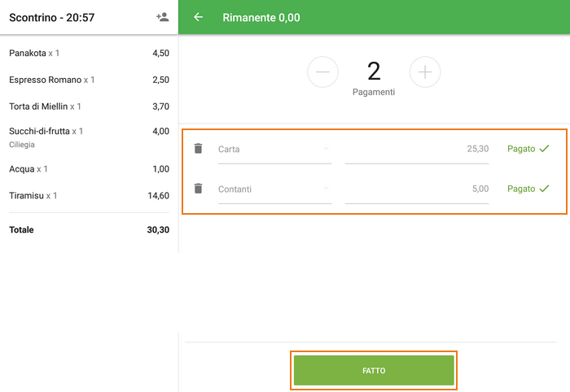Image resolution: width=570 pixels, height=392 pixels.
Task: Open the Contanti payment type dropdown
Action: tap(274, 189)
